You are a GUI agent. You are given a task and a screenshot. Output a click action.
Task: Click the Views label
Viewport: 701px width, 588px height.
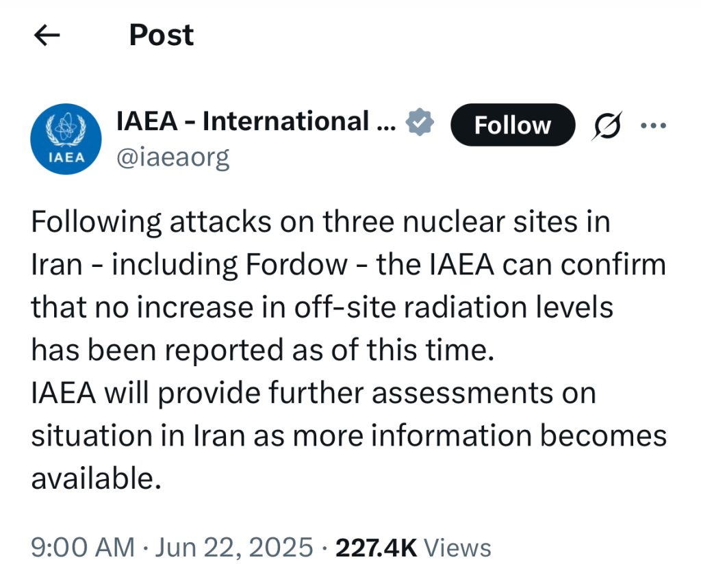coord(457,548)
